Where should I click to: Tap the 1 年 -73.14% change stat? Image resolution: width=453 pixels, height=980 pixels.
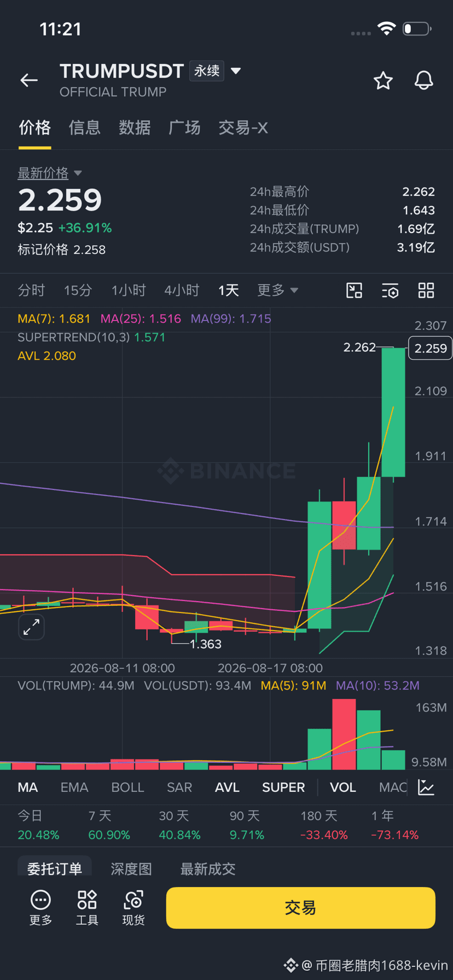(x=394, y=826)
